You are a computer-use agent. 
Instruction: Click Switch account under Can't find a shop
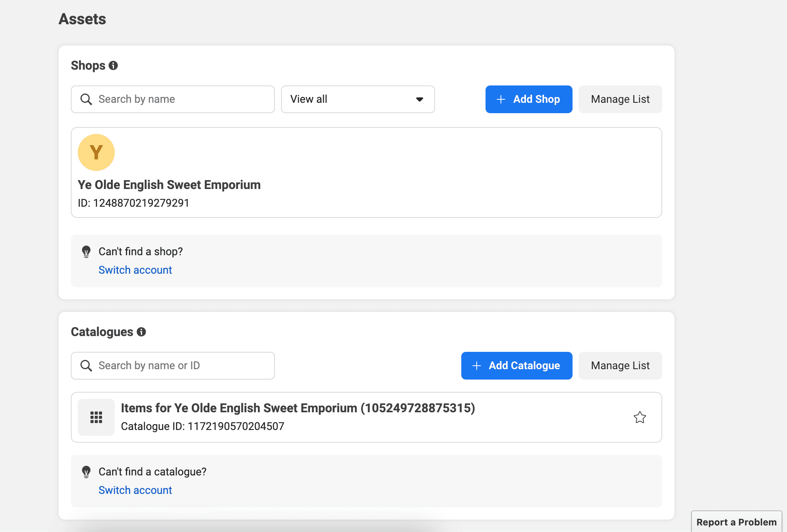[135, 270]
